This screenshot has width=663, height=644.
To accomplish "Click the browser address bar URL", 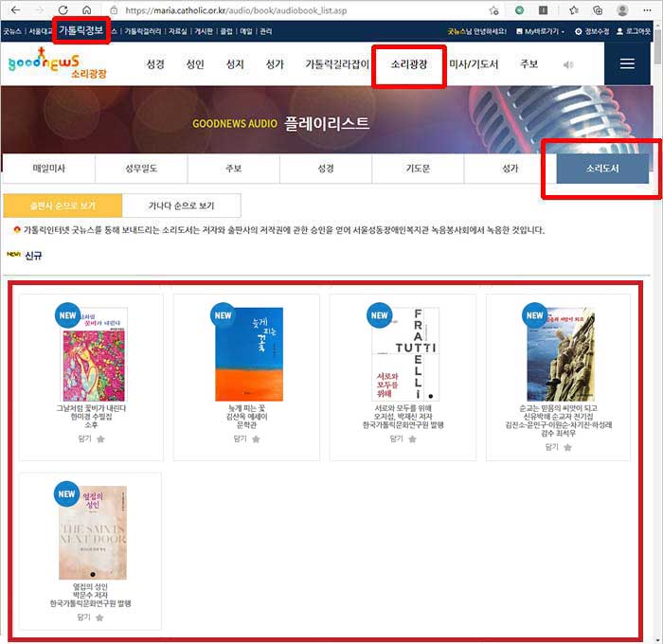I will click(x=236, y=10).
